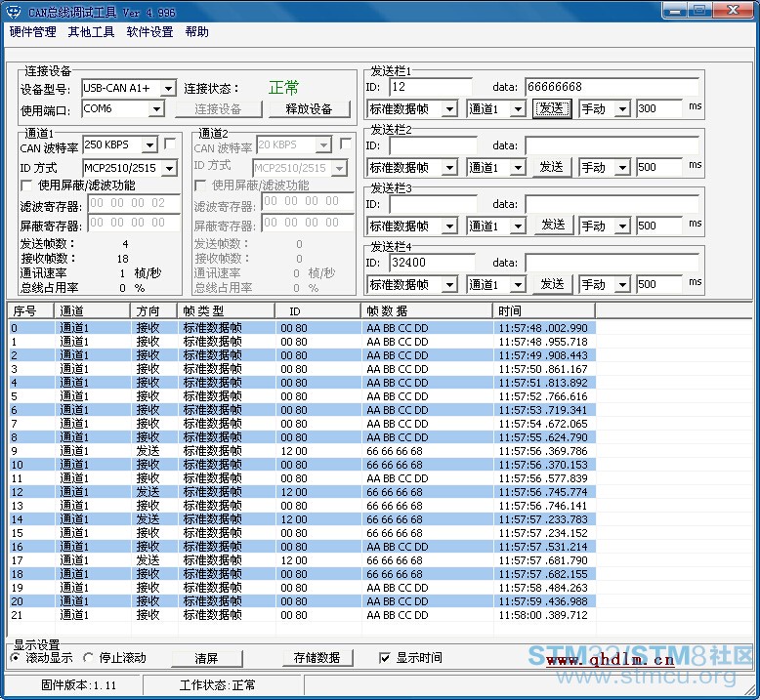Image resolution: width=760 pixels, height=700 pixels.
Task: Click the 释放设备 button
Action: 310,109
